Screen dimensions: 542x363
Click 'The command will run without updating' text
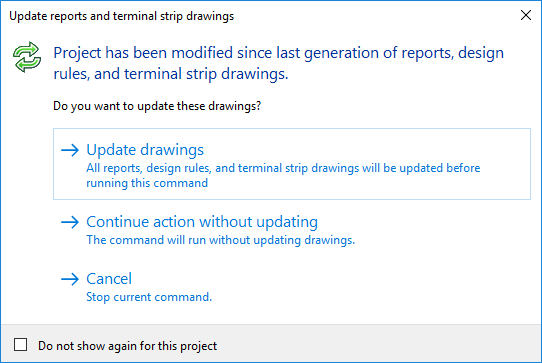(221, 240)
